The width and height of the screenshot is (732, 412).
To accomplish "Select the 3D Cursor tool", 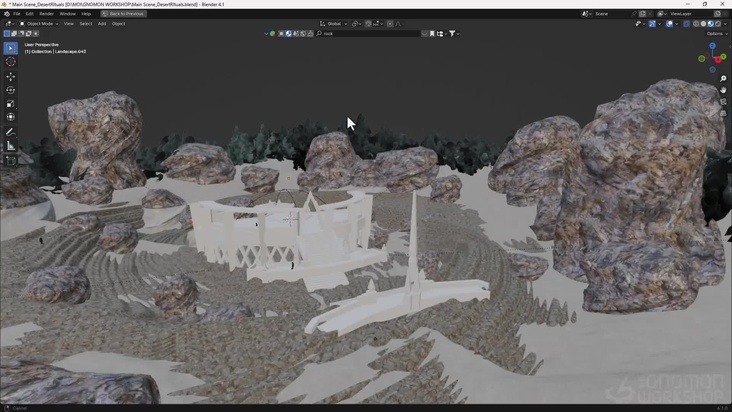I will [x=10, y=62].
